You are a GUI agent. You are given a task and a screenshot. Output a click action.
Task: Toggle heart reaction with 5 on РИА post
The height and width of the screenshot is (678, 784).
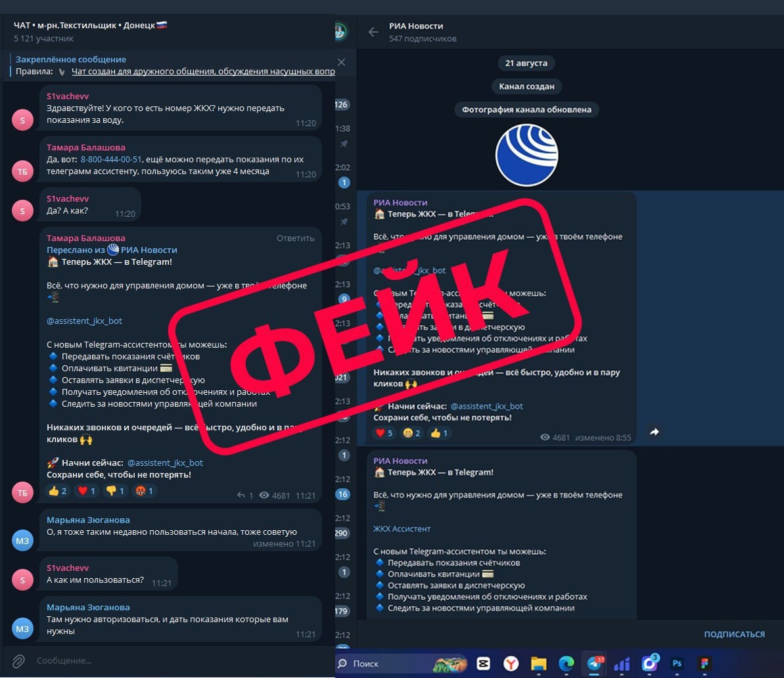point(384,433)
